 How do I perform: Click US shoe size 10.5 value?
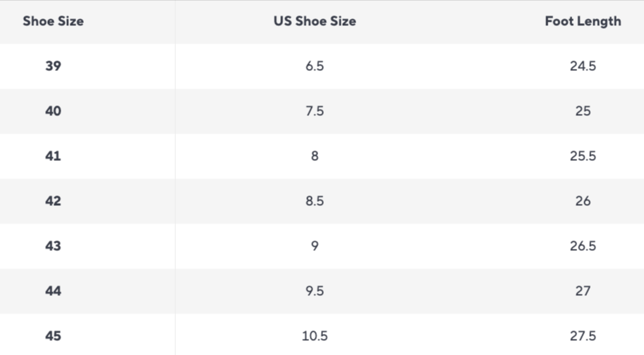coord(315,336)
